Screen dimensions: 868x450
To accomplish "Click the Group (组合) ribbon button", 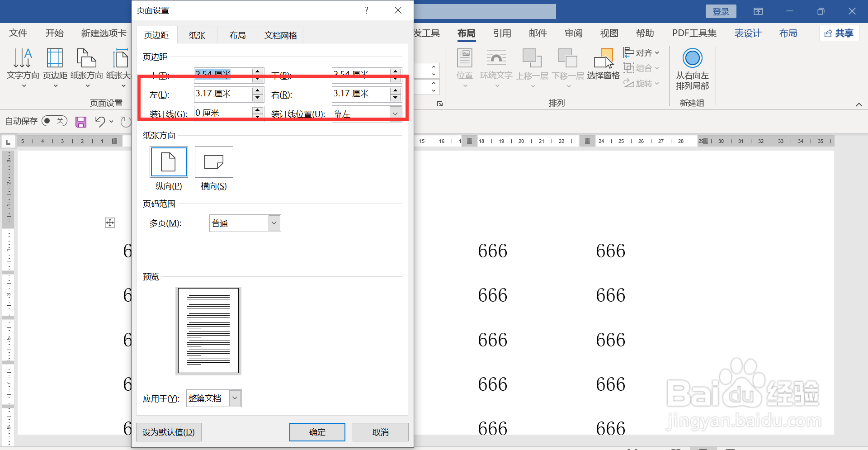I will 642,68.
